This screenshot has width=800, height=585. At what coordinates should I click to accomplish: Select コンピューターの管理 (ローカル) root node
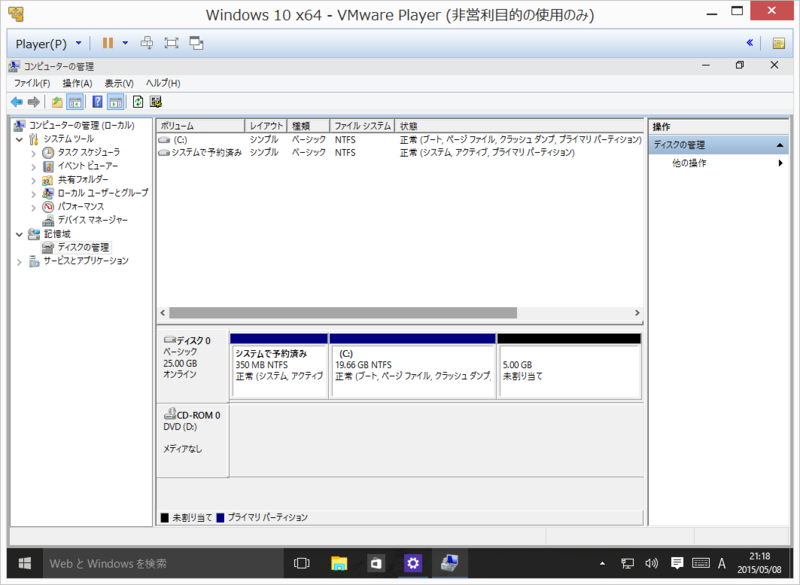pos(82,125)
